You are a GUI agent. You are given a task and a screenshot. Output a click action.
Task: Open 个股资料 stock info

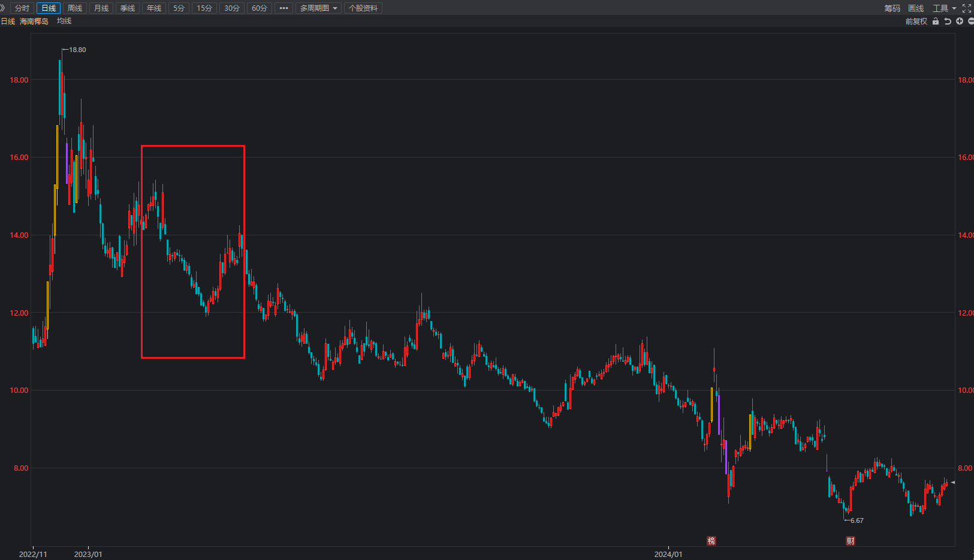click(x=363, y=8)
